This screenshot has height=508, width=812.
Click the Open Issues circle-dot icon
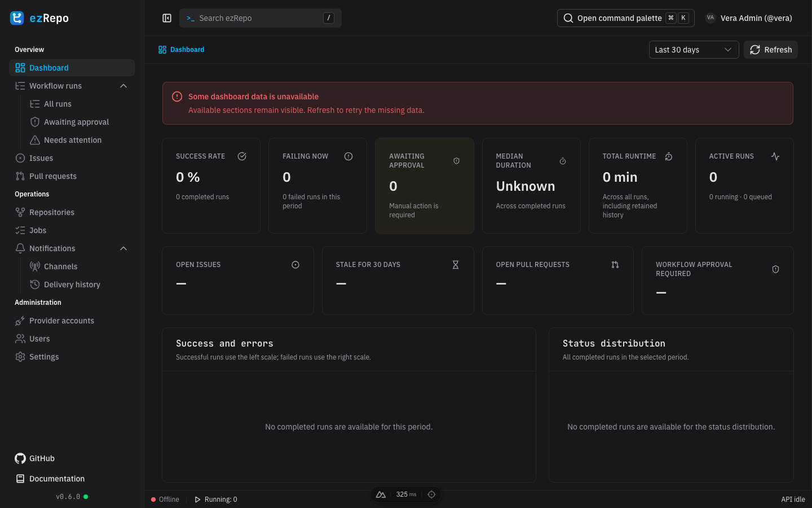tap(295, 265)
